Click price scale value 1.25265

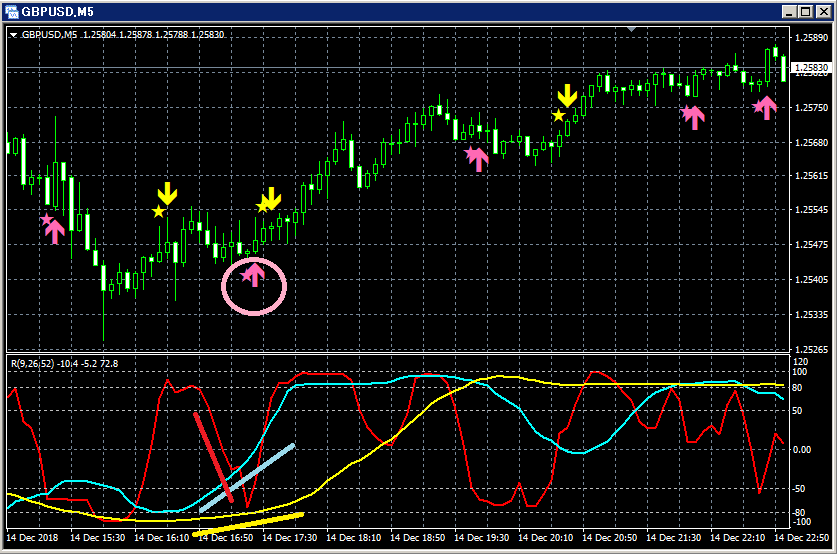point(811,350)
